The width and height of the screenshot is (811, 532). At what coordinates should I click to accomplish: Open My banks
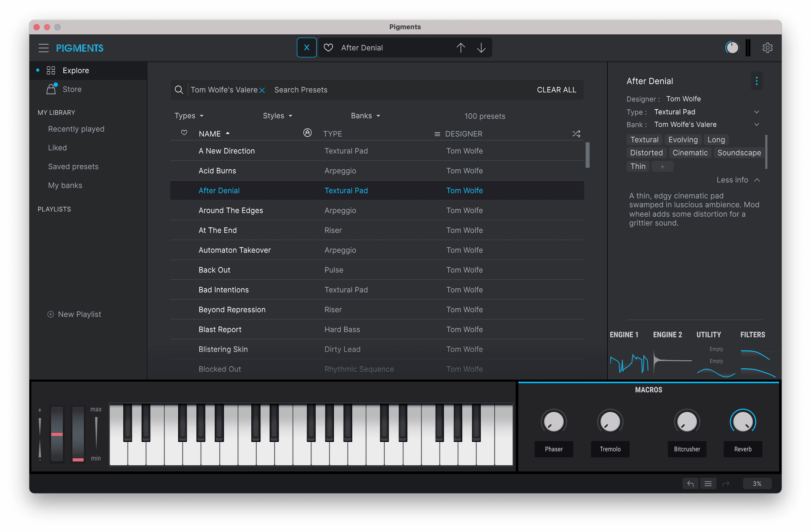(x=65, y=185)
